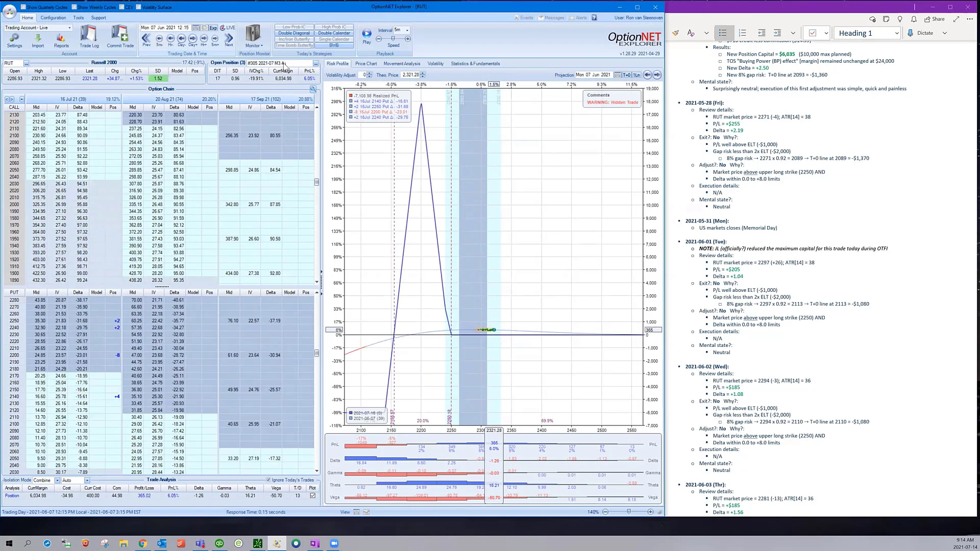Open the trading date calendar picker
Screen dimensions: 980x551
point(196,28)
